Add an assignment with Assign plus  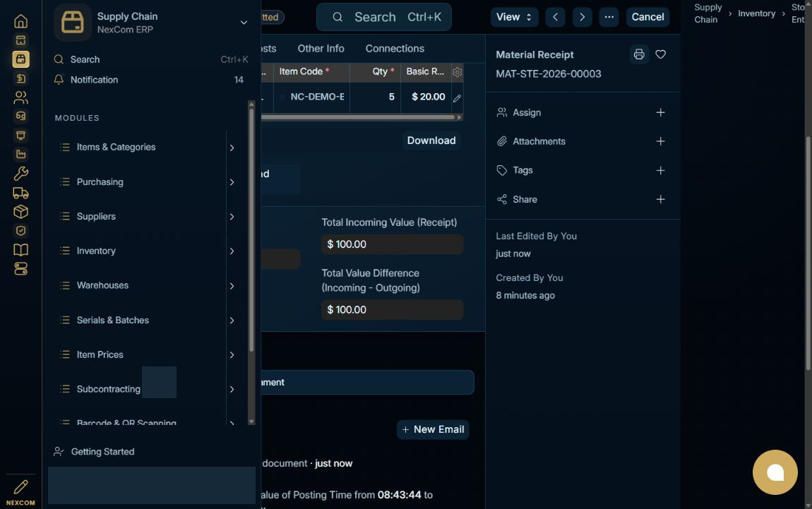pos(660,112)
